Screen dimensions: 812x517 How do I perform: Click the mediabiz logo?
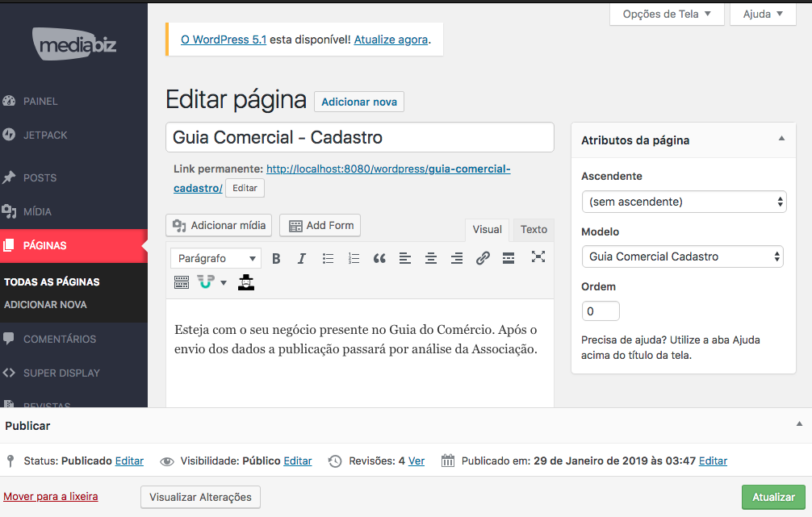point(74,44)
